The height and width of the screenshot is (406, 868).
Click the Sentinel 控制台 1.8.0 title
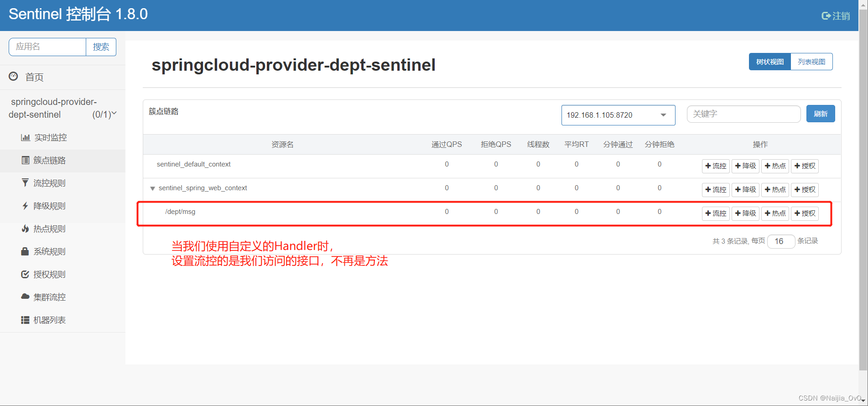click(78, 14)
